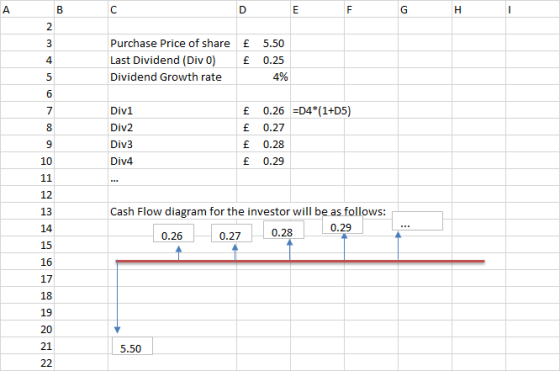The image size is (560, 371).
Task: Select column G header
Action: tap(425, 9)
